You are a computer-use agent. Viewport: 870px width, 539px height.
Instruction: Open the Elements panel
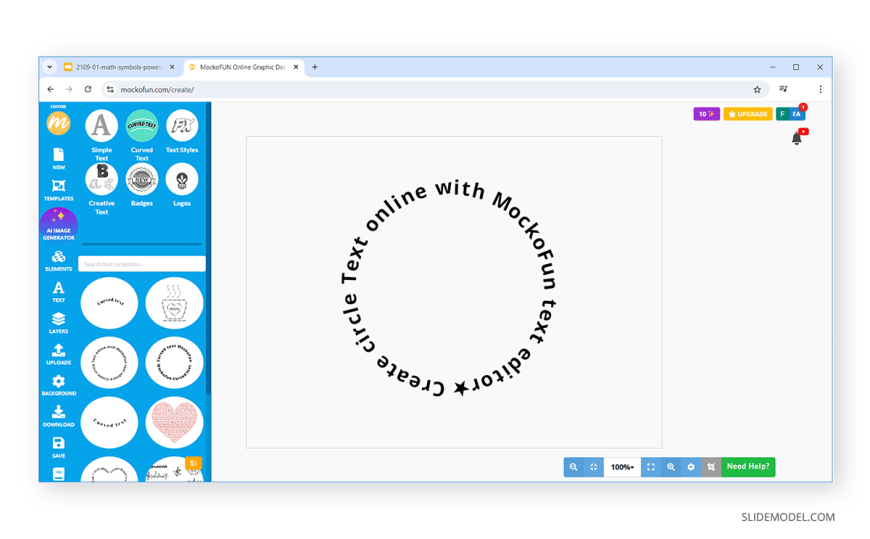pyautogui.click(x=58, y=260)
